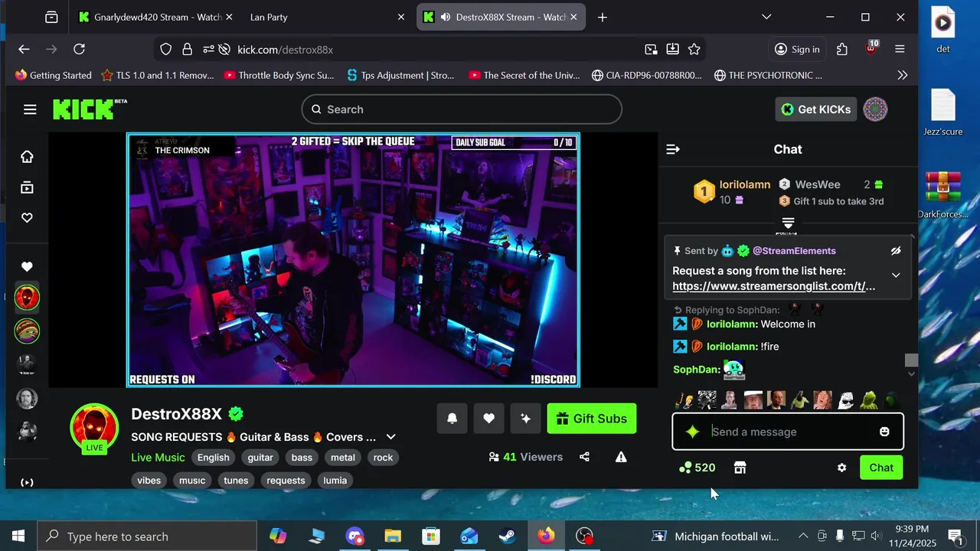This screenshot has width=980, height=551.
Task: Report the stream via warning icon
Action: (621, 457)
